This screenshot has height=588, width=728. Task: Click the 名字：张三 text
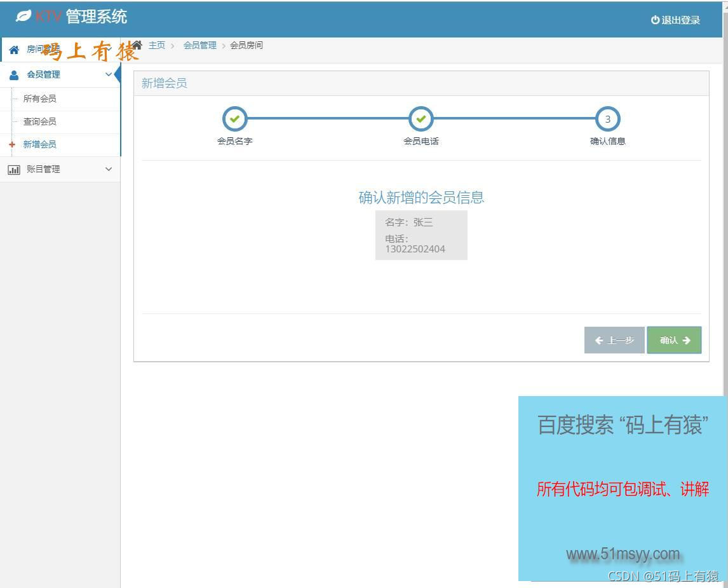point(409,222)
